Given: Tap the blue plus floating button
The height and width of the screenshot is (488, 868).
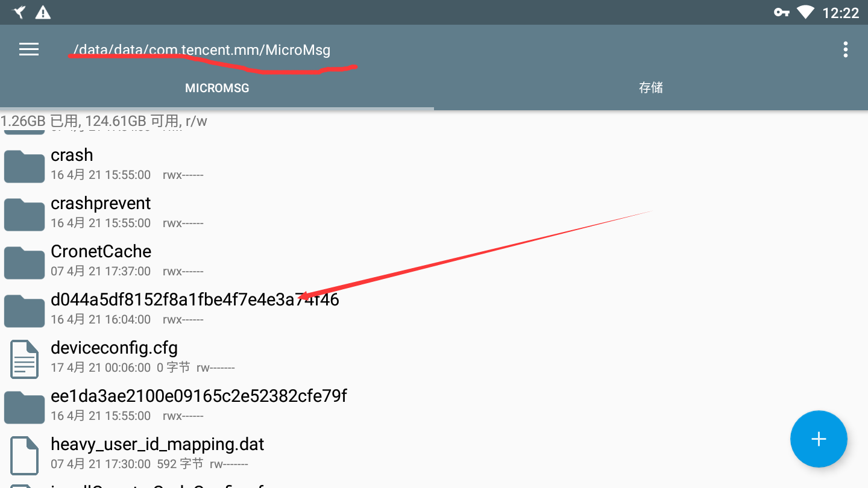Looking at the screenshot, I should (819, 439).
